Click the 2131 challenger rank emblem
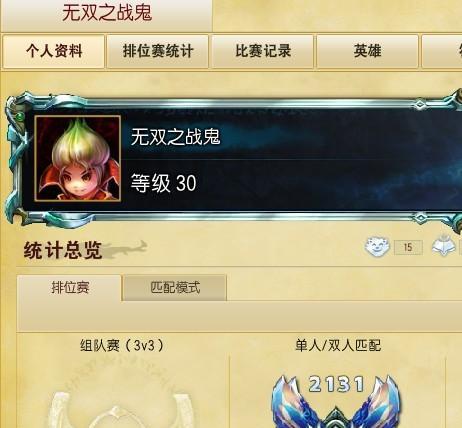Image resolution: width=462 pixels, height=428 pixels. click(336, 401)
